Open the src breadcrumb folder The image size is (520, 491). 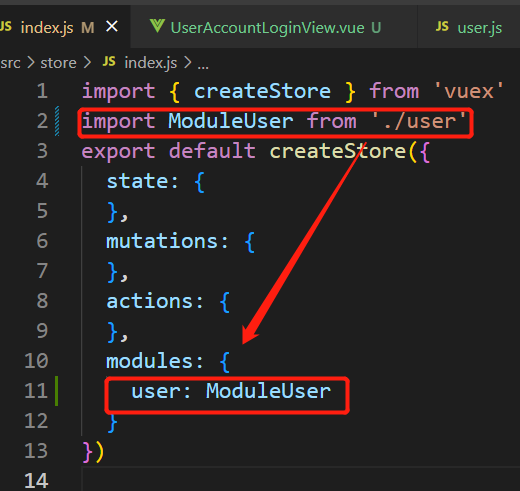click(x=10, y=63)
